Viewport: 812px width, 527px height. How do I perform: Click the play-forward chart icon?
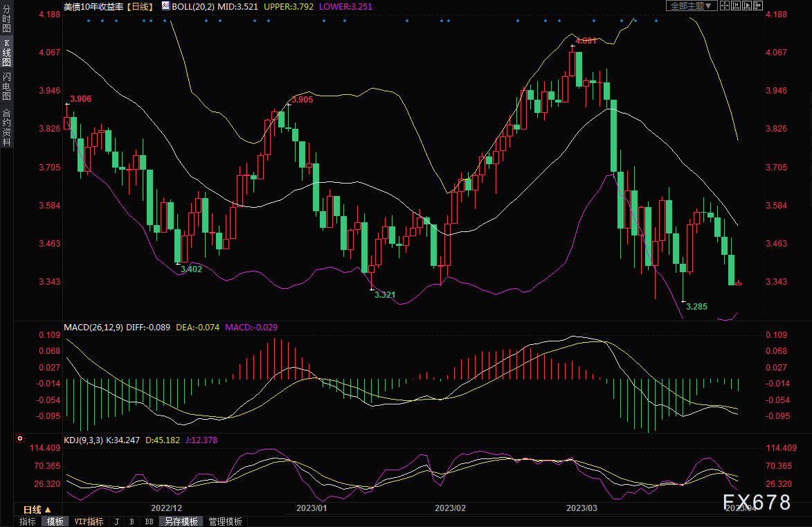tap(747, 6)
